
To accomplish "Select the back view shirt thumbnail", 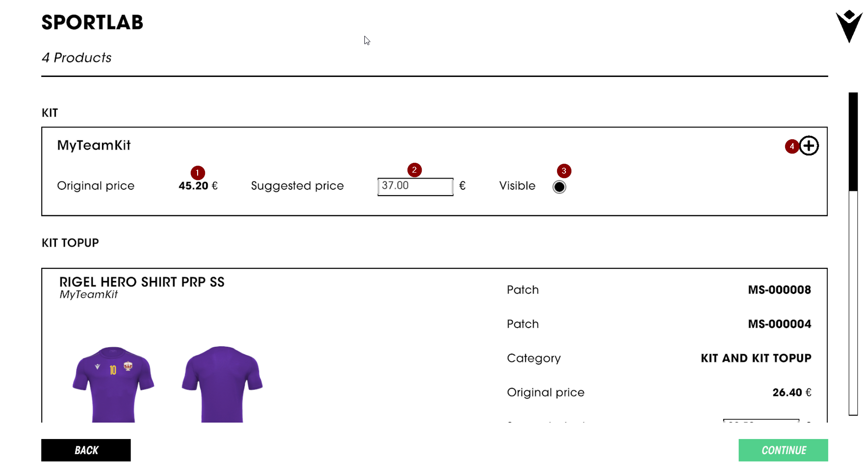I will click(x=222, y=384).
